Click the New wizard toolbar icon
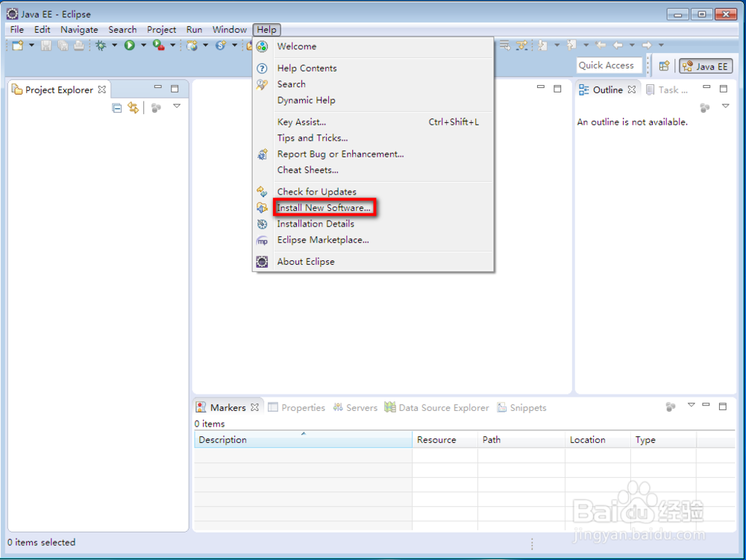Viewport: 746px width, 560px height. pyautogui.click(x=18, y=45)
